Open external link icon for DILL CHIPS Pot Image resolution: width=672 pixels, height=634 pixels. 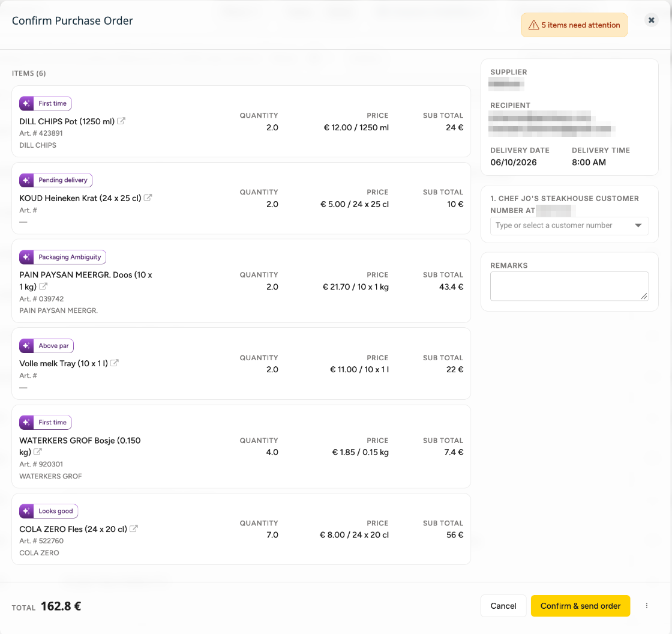121,121
